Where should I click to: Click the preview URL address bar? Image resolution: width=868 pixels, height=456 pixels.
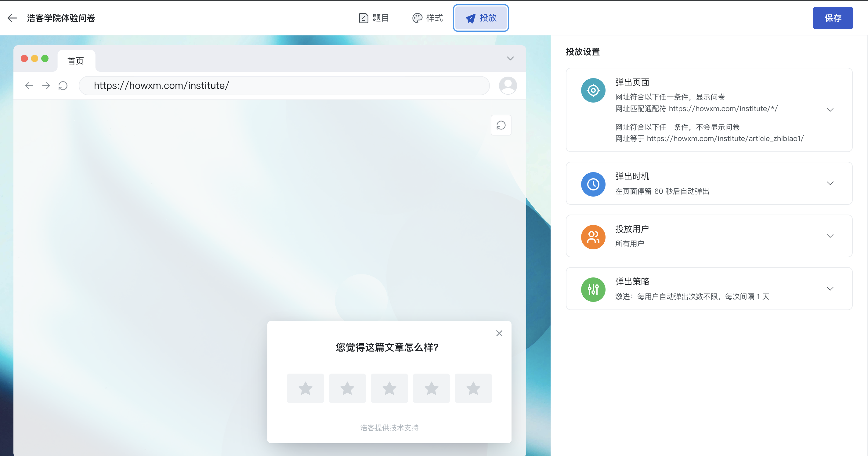[284, 85]
